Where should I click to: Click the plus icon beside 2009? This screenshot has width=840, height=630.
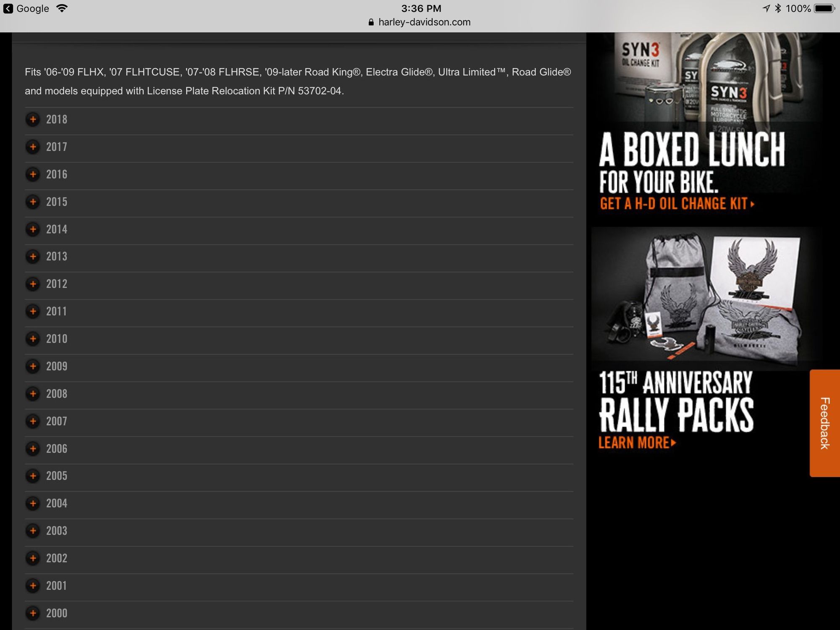coord(33,366)
